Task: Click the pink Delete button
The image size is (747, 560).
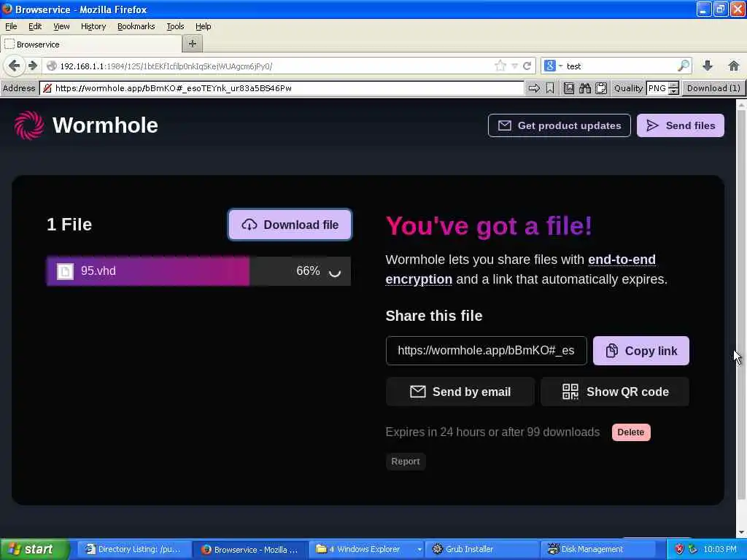Action: [631, 432]
